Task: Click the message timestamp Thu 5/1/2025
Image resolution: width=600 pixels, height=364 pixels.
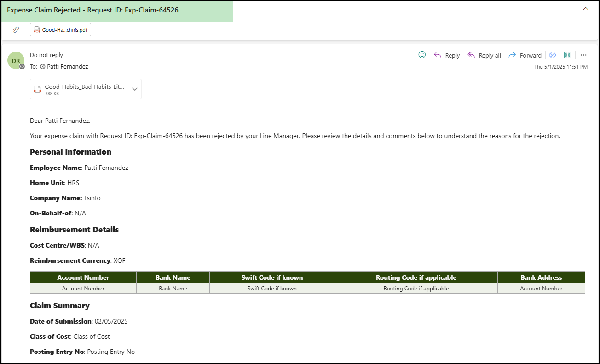Action: [560, 67]
